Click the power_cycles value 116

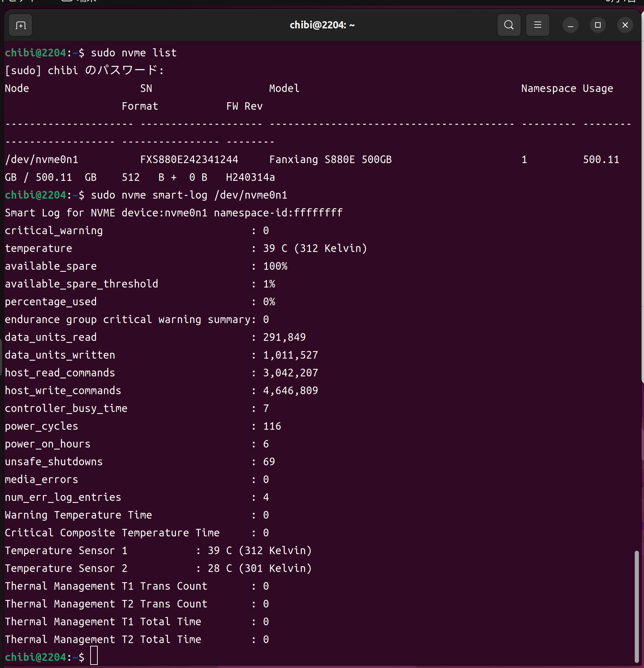(272, 426)
